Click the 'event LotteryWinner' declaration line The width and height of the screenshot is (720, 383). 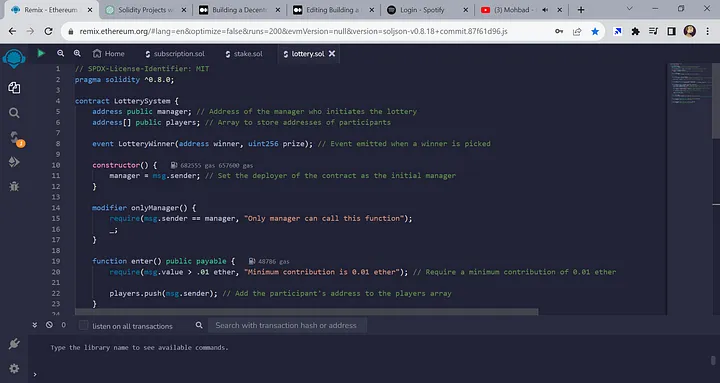click(x=202, y=144)
